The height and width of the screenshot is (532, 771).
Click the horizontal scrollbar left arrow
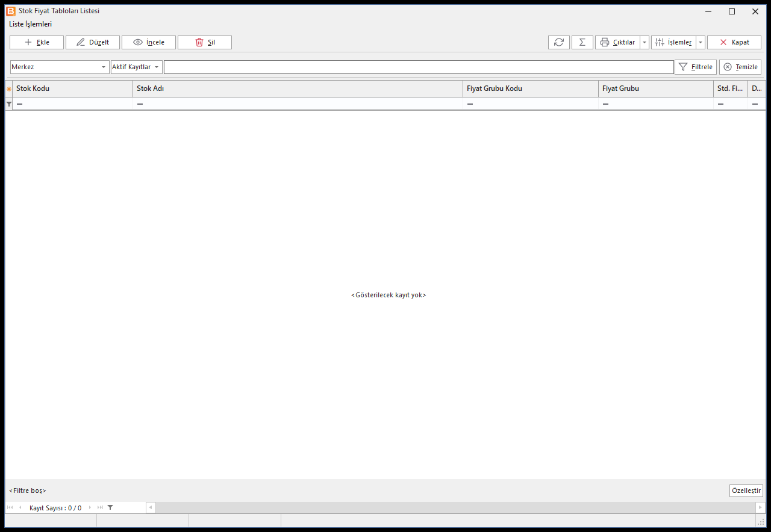click(151, 507)
